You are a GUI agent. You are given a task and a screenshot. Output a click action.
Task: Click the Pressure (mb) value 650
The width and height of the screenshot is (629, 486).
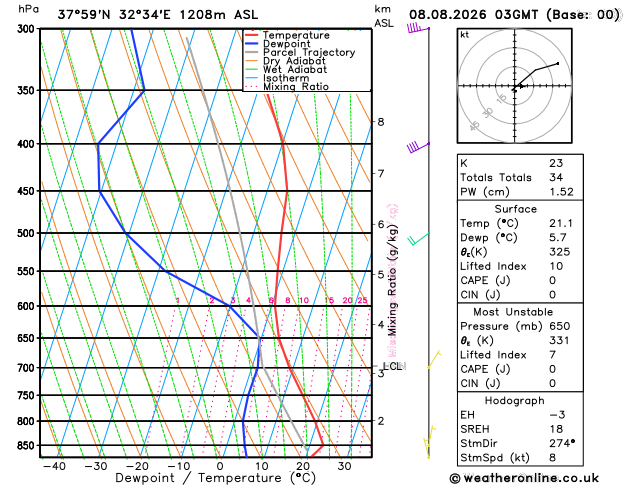[x=560, y=326]
